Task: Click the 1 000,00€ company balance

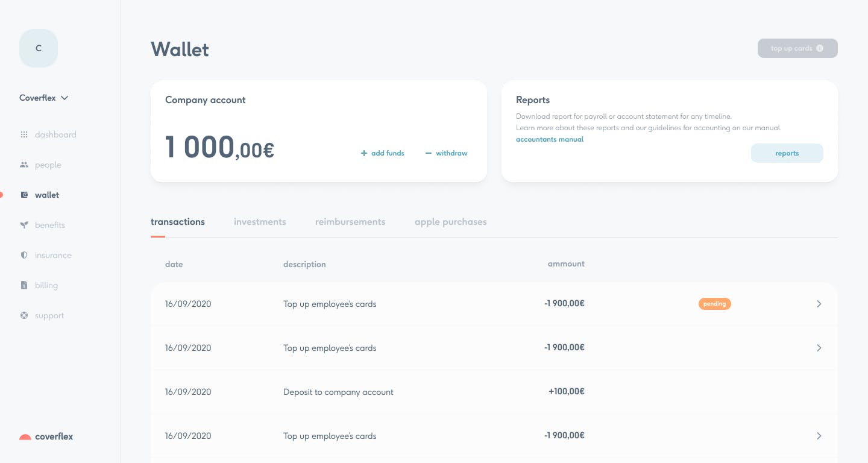Action: pos(219,147)
